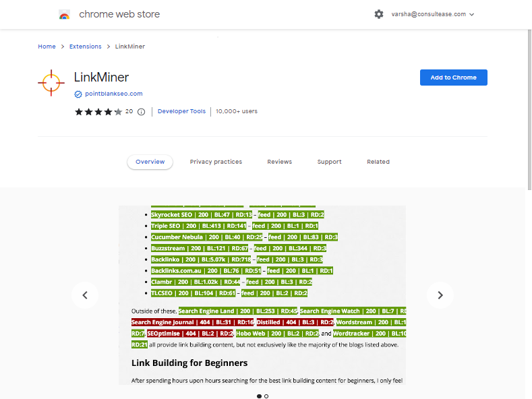Click the LinkMiner extension title heading

click(101, 78)
